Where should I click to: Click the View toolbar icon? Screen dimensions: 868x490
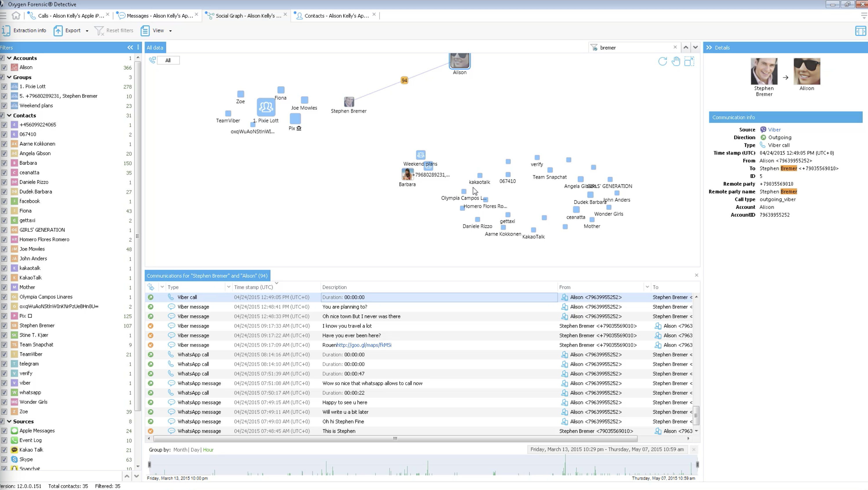point(145,30)
